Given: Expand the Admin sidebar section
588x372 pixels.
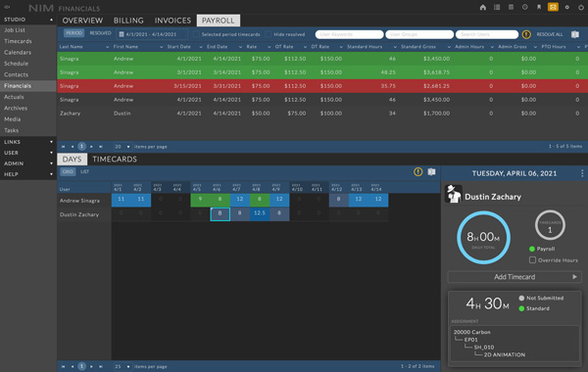Looking at the screenshot, I should coord(51,163).
